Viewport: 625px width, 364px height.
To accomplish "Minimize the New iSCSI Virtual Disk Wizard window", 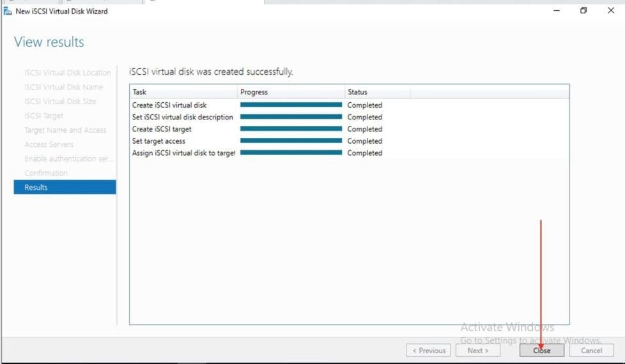I will click(557, 11).
